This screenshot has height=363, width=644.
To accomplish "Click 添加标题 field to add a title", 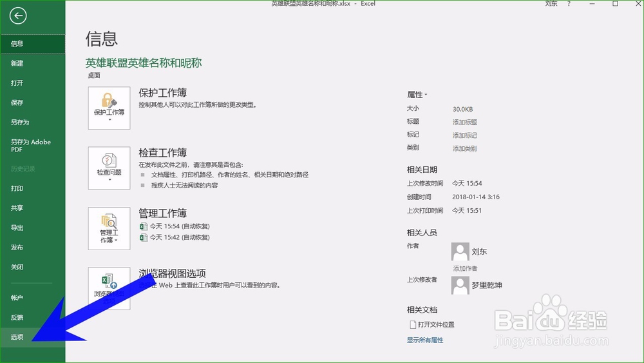I will [464, 122].
